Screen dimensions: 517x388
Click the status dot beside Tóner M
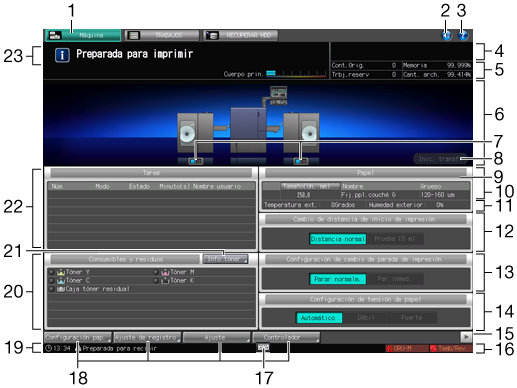click(x=156, y=272)
